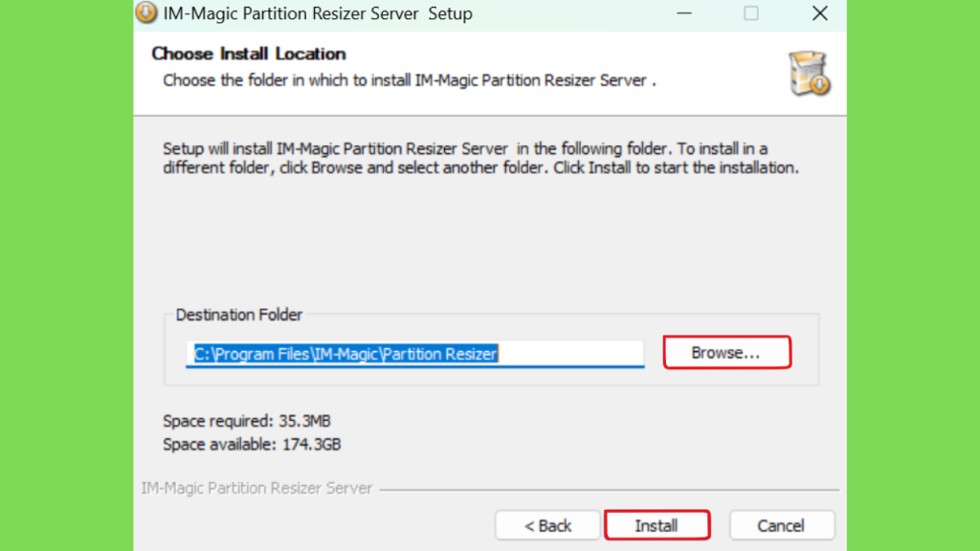Open the Browse... folder picker
This screenshot has width=980, height=551.
click(x=727, y=352)
